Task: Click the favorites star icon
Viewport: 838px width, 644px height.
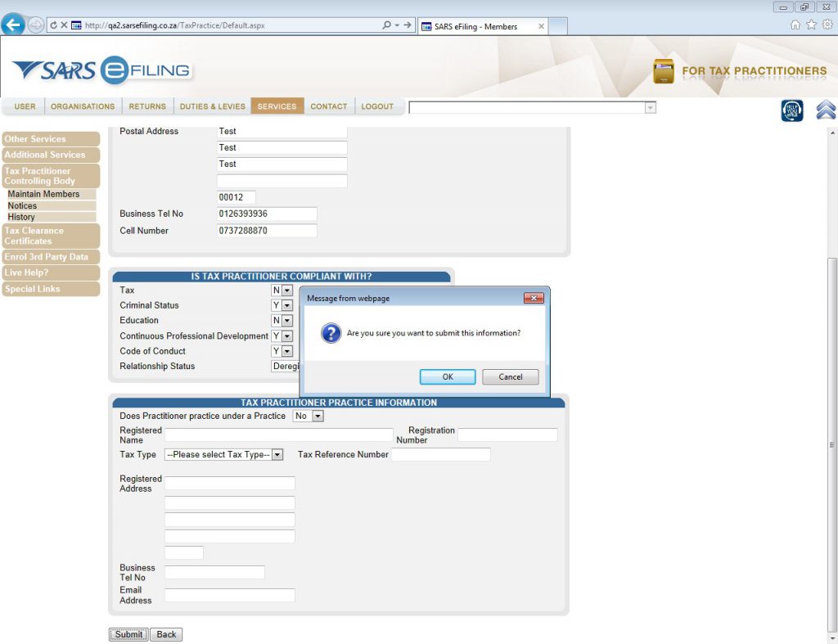Action: [x=811, y=25]
